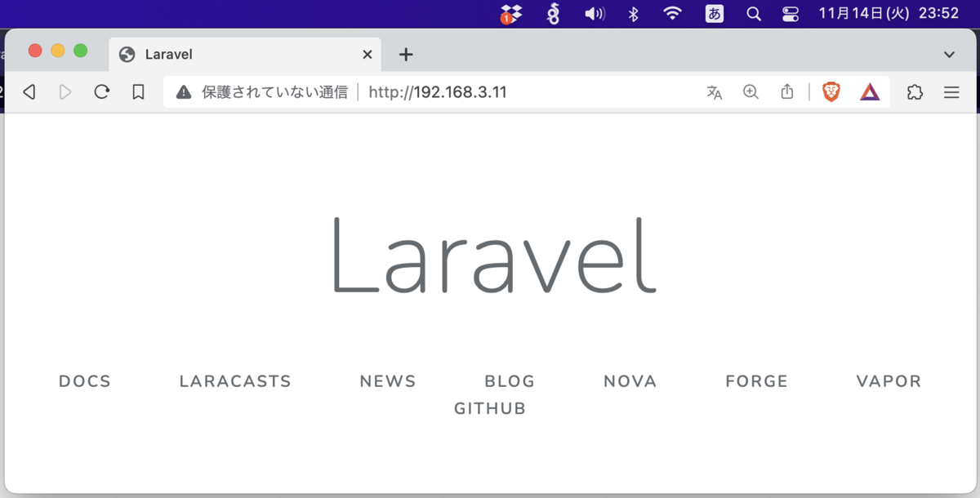Open the Wi-Fi menu bar icon

(672, 13)
